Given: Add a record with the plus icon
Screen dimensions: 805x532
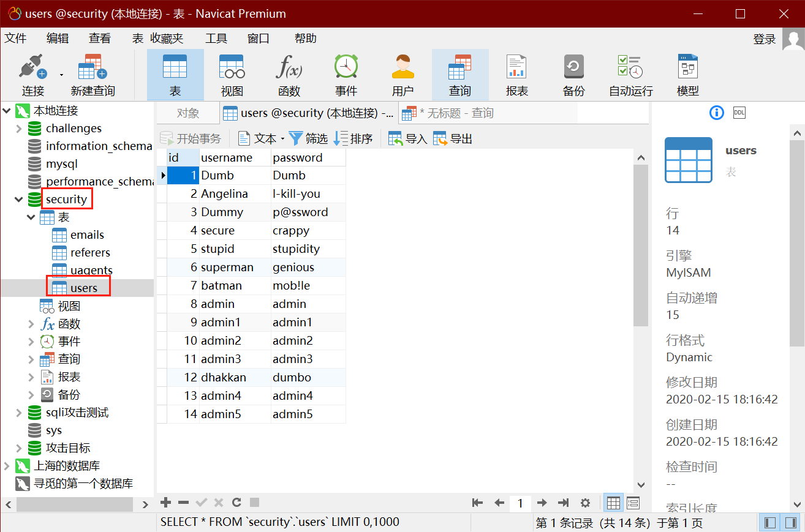Looking at the screenshot, I should point(165,503).
